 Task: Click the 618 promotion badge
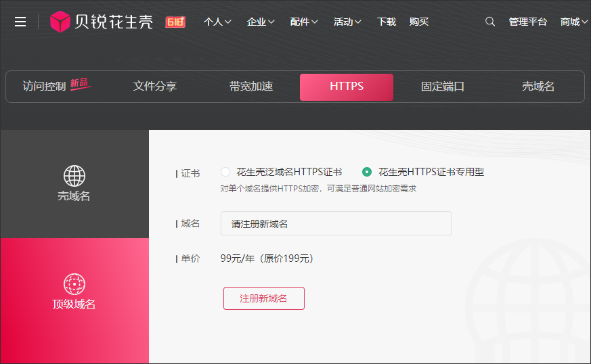click(x=175, y=22)
